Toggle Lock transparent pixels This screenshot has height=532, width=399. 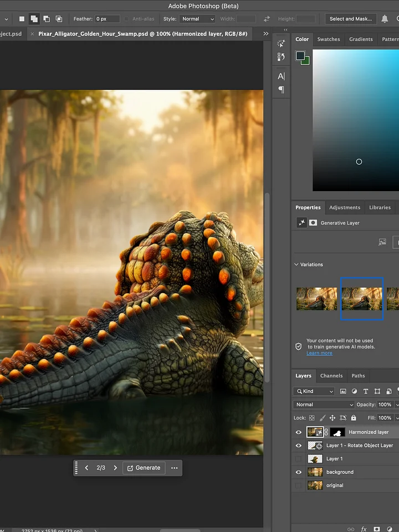(x=311, y=418)
